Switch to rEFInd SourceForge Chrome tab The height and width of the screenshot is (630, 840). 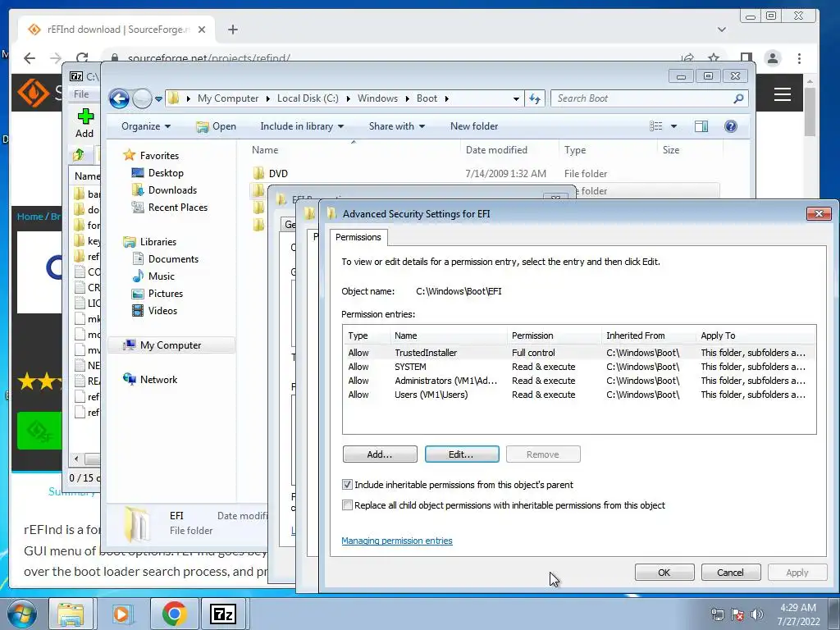tap(116, 30)
